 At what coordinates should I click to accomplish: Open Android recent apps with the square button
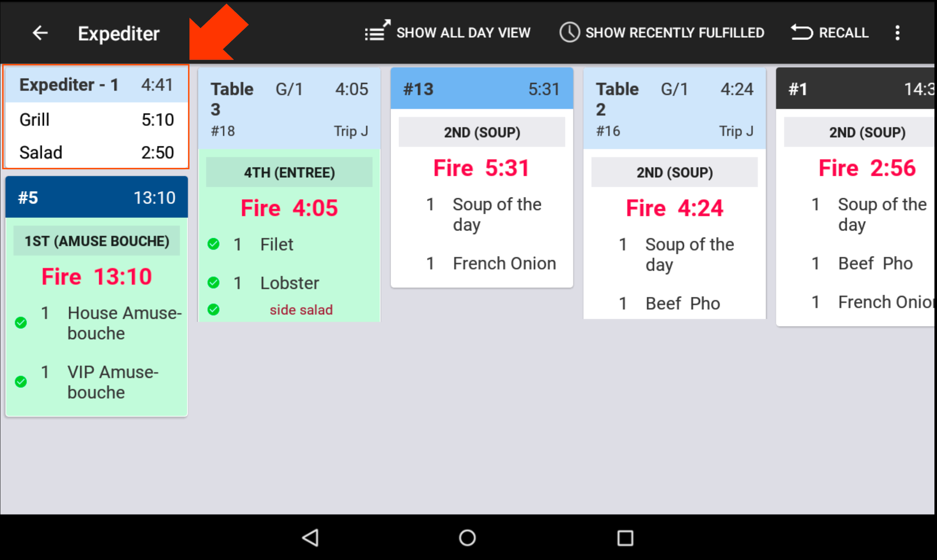pyautogui.click(x=625, y=539)
